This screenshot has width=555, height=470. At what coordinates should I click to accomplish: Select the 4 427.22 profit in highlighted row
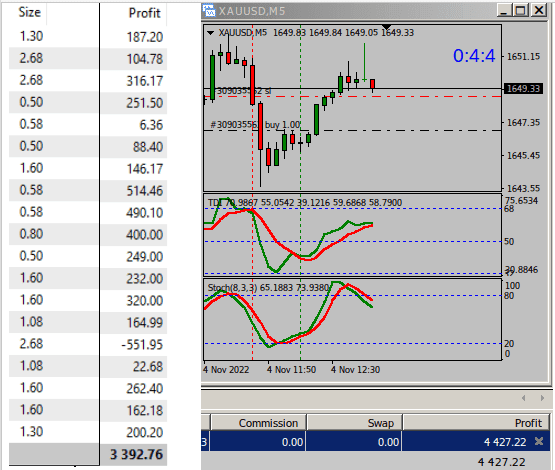click(x=505, y=442)
